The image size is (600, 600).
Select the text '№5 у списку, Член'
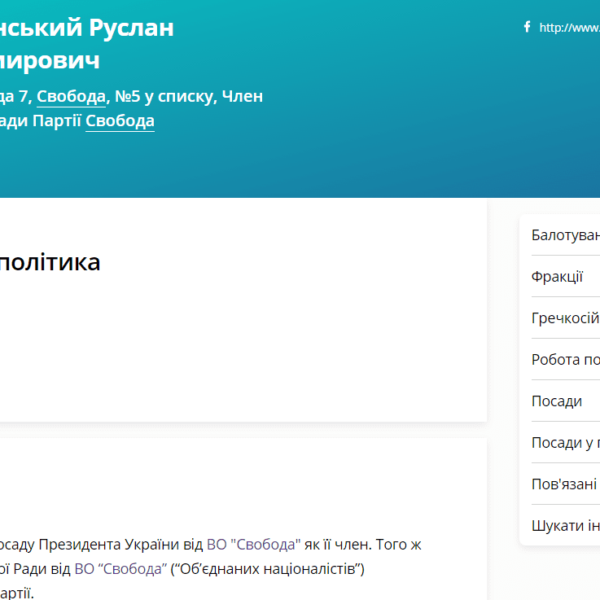(x=189, y=96)
